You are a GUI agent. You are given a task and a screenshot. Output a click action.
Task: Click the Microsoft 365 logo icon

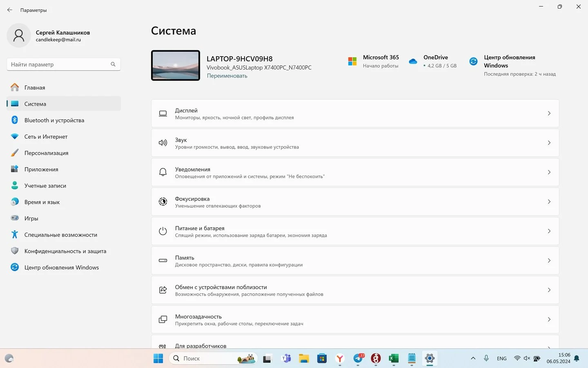[352, 61]
